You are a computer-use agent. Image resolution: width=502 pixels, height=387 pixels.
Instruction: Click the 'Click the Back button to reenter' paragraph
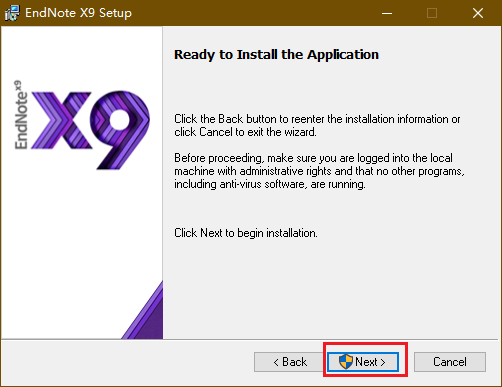click(317, 125)
